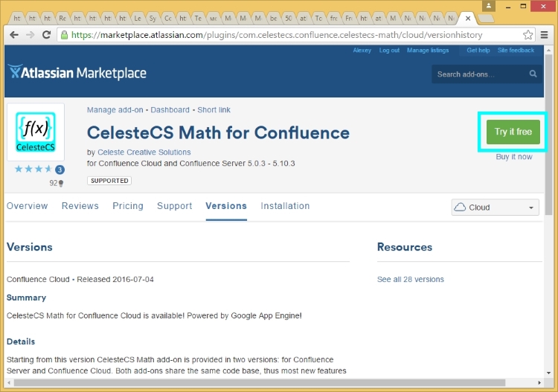Screen dimensions: 558x392
Task: Click the Resources heading
Action: [x=405, y=247]
